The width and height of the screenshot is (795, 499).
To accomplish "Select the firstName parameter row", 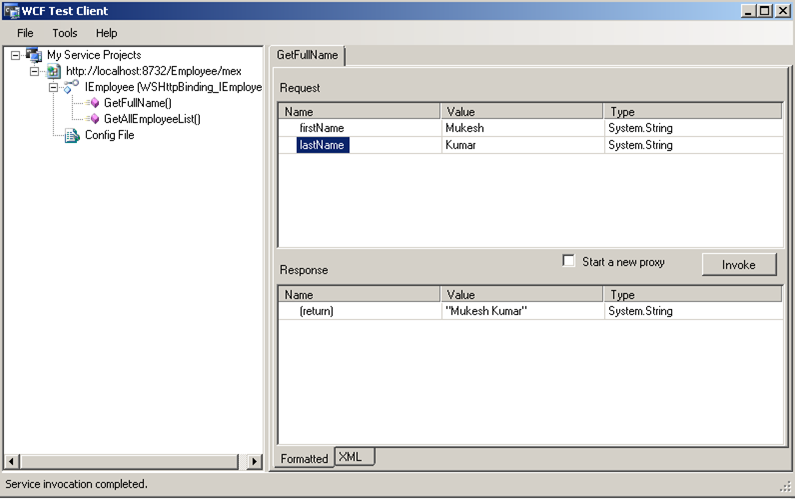I will [x=321, y=128].
